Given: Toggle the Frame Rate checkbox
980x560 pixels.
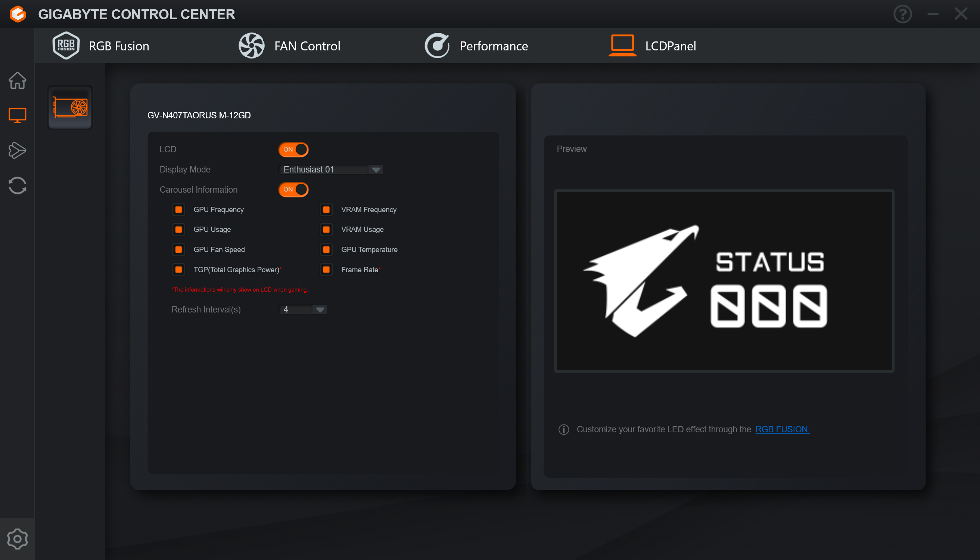Looking at the screenshot, I should (326, 270).
